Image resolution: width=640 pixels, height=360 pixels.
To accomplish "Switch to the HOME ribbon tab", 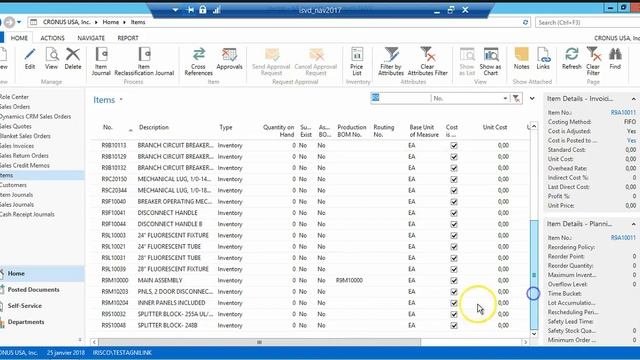I will [19, 38].
